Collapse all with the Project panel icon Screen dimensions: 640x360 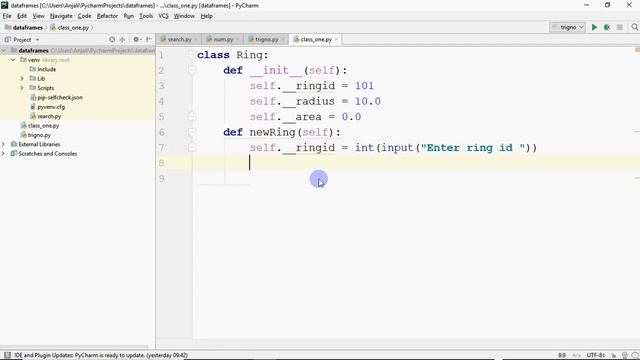122,40
